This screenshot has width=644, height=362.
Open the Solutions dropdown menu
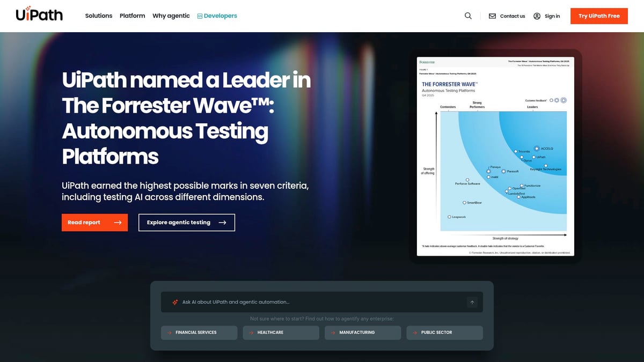(98, 16)
